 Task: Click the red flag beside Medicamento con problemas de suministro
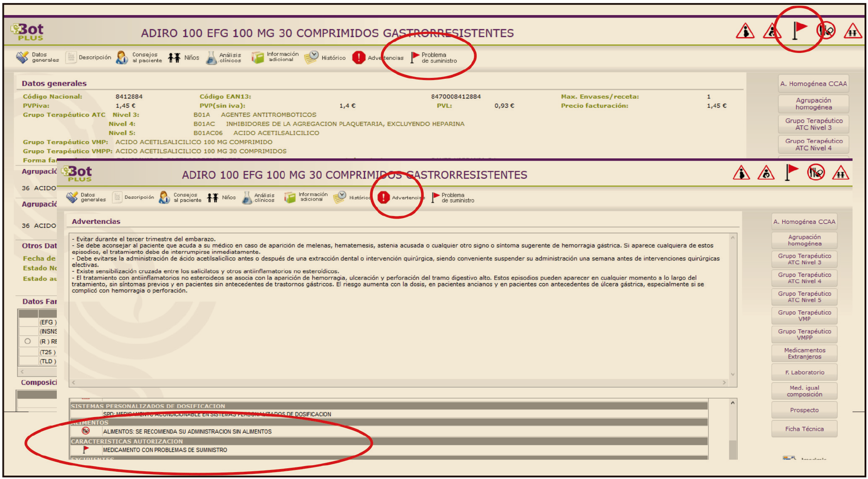tap(86, 450)
